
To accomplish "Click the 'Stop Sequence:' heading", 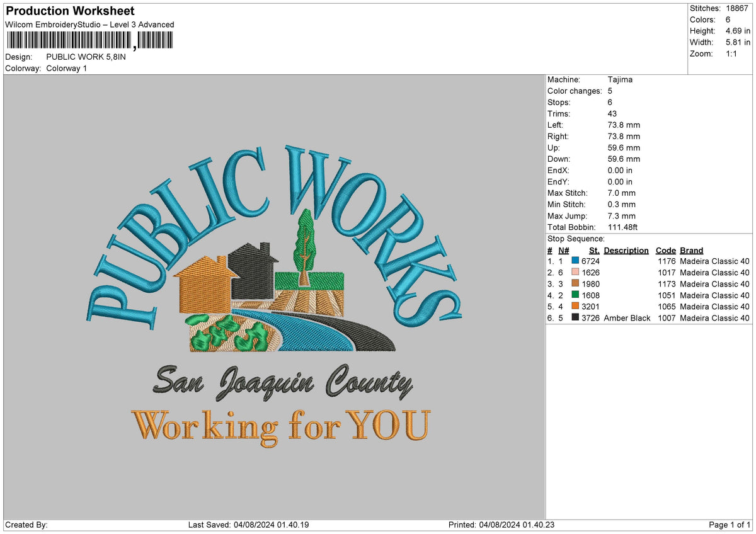I will [x=576, y=239].
